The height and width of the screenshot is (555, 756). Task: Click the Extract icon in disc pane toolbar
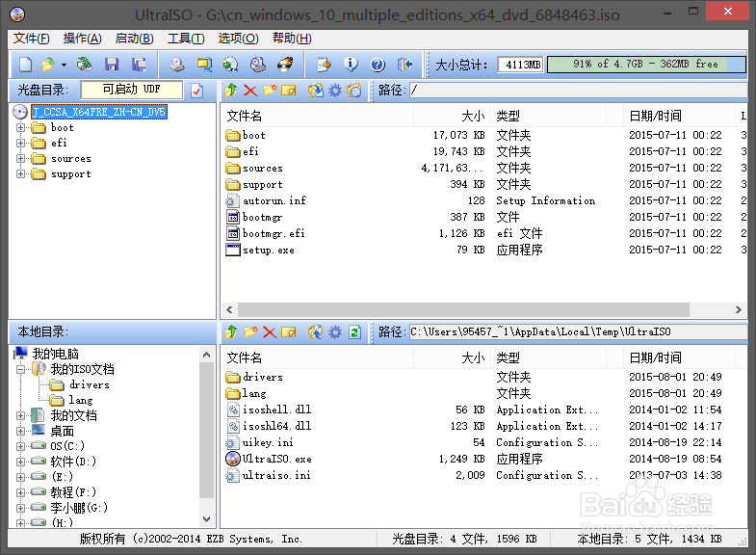click(x=316, y=91)
